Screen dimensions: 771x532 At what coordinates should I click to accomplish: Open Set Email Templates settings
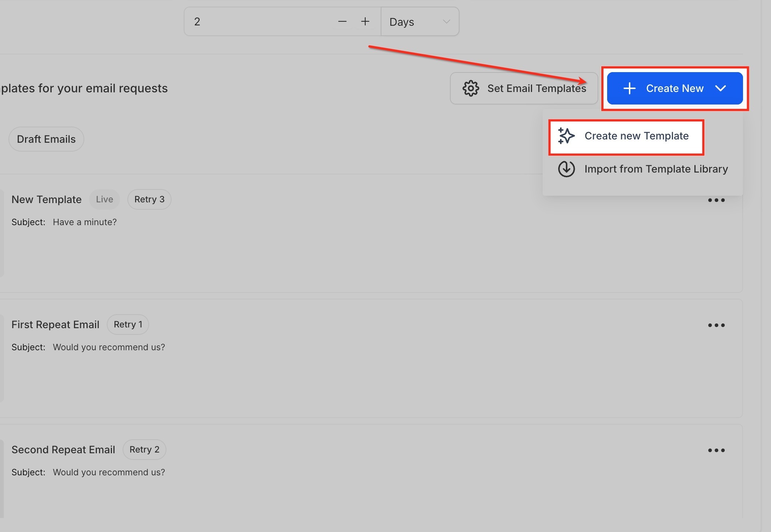tap(524, 89)
